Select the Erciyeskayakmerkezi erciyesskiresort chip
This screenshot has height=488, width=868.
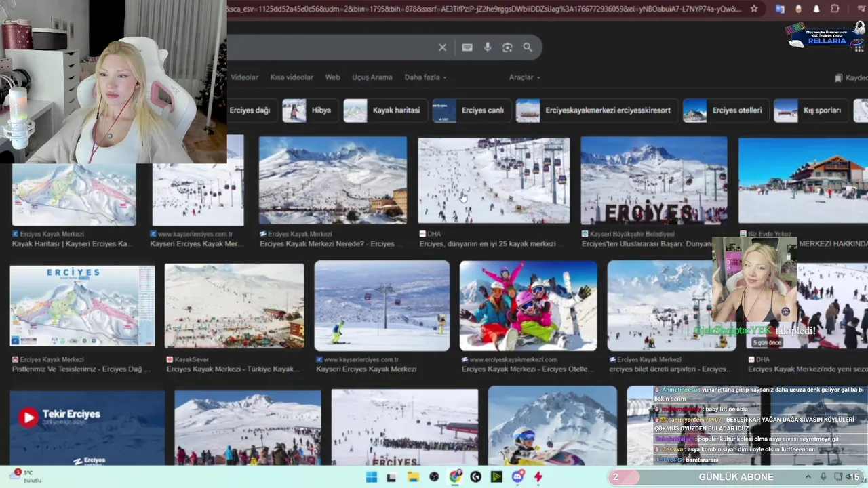596,110
